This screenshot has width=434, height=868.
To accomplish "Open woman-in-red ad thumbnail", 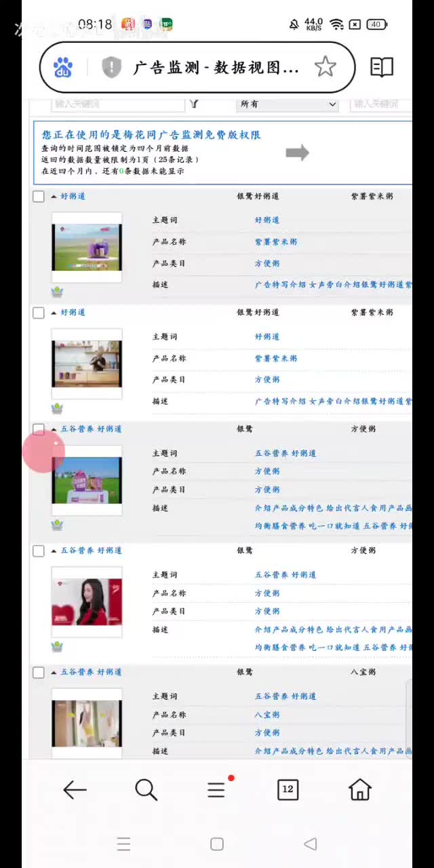I will pos(87,602).
